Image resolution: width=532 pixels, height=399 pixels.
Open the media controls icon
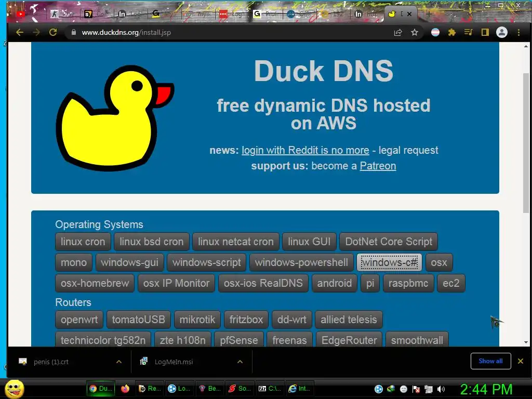[x=468, y=32]
